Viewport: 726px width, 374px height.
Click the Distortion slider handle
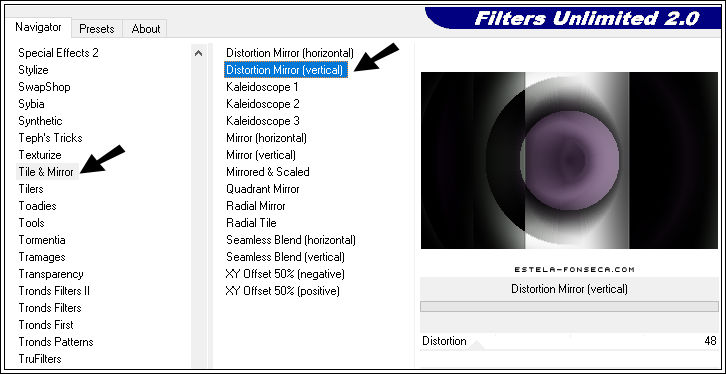pyautogui.click(x=477, y=346)
